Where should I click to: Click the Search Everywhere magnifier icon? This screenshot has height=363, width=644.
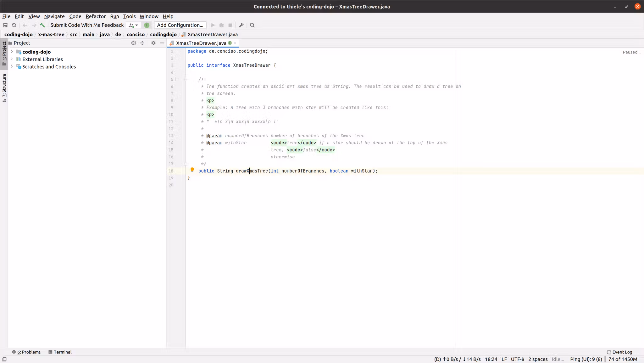pos(252,25)
